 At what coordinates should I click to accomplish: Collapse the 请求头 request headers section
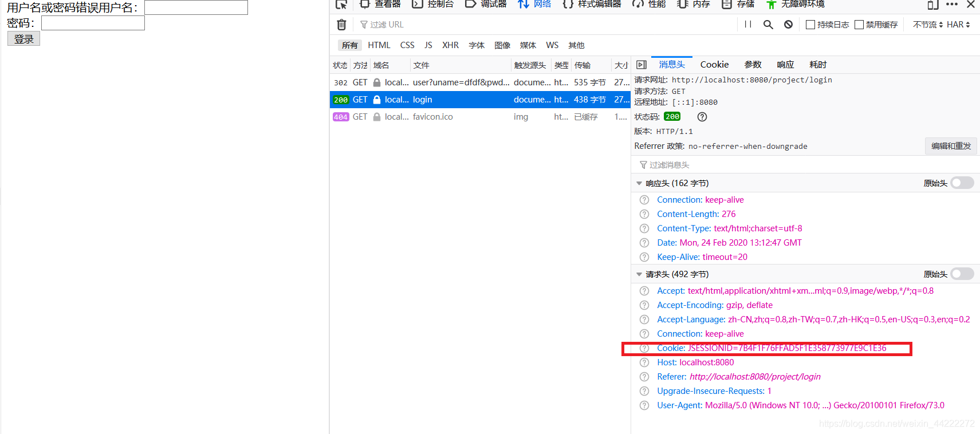click(639, 274)
